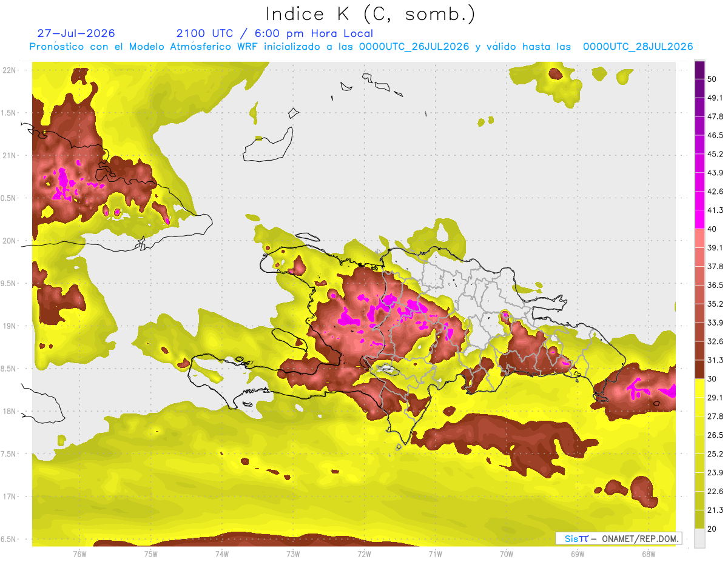Pick the dark brown swatch between 30 and 31.3
Image resolution: width=728 pixels, height=562 pixels.
tap(699, 369)
